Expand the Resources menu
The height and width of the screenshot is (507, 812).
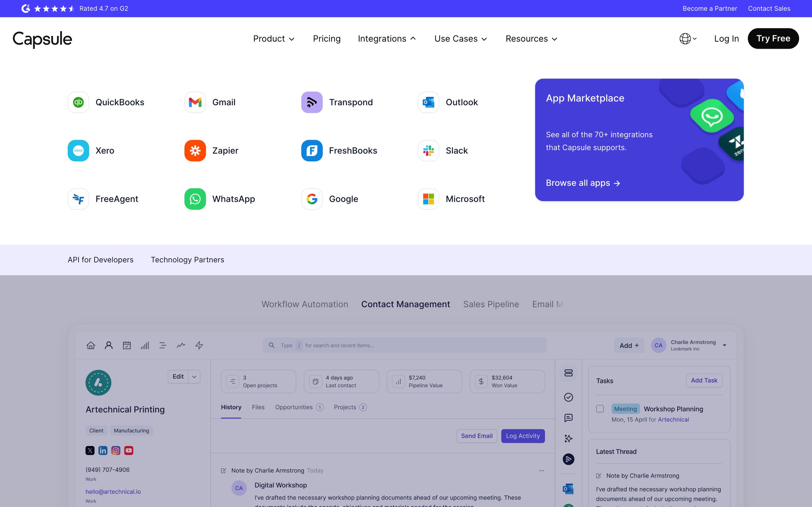(531, 39)
